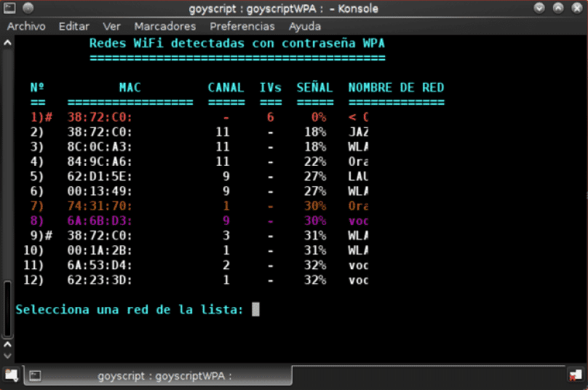Image resolution: width=588 pixels, height=390 pixels.
Task: Click the Konsole window menu icon in title bar
Action: click(x=9, y=8)
